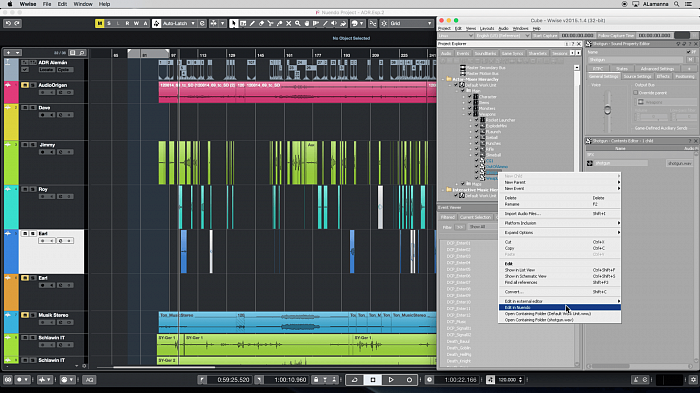Toggle the Cycle loop transport button
The image size is (700, 393).
coord(354,380)
